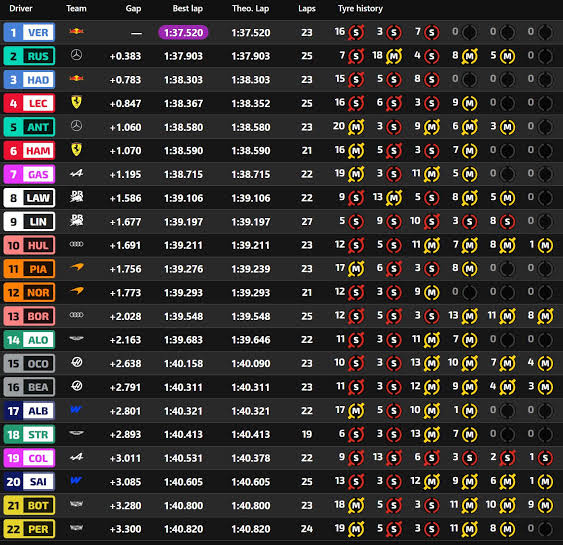This screenshot has height=545, width=563.
Task: Click NOR gap value +1.773
Action: 125,293
